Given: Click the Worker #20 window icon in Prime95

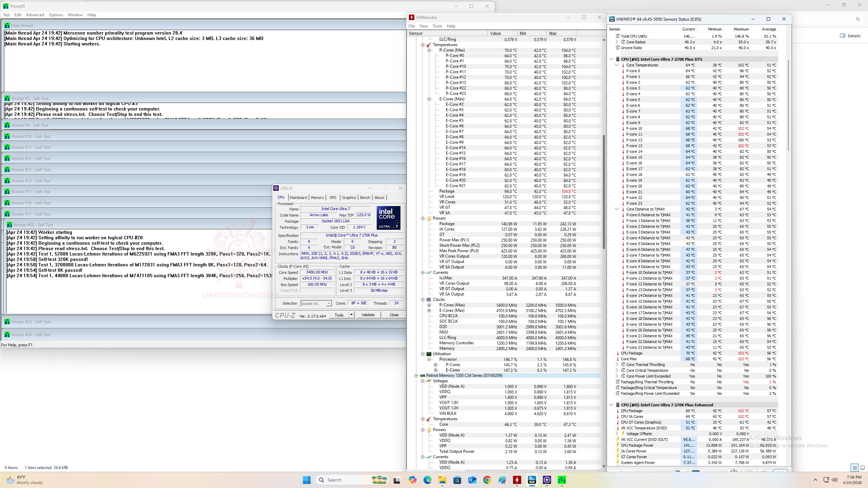Looking at the screenshot, I should (x=9, y=225).
